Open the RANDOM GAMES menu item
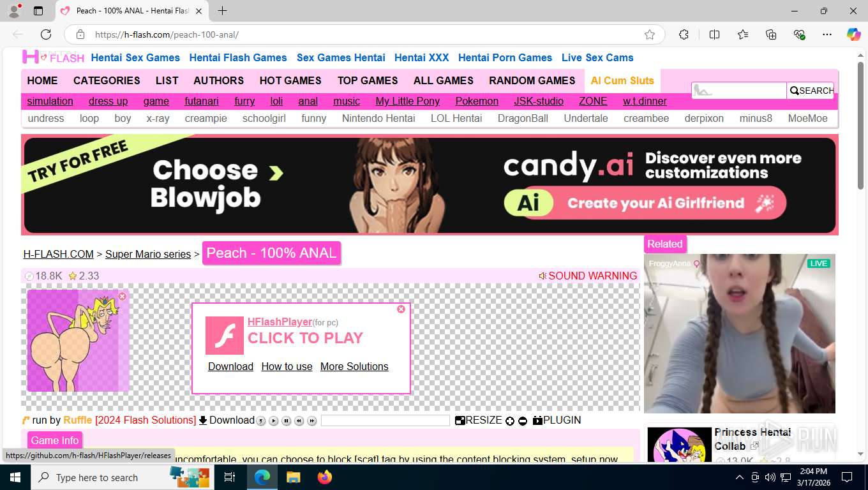Viewport: 868px width, 490px height. pyautogui.click(x=532, y=80)
